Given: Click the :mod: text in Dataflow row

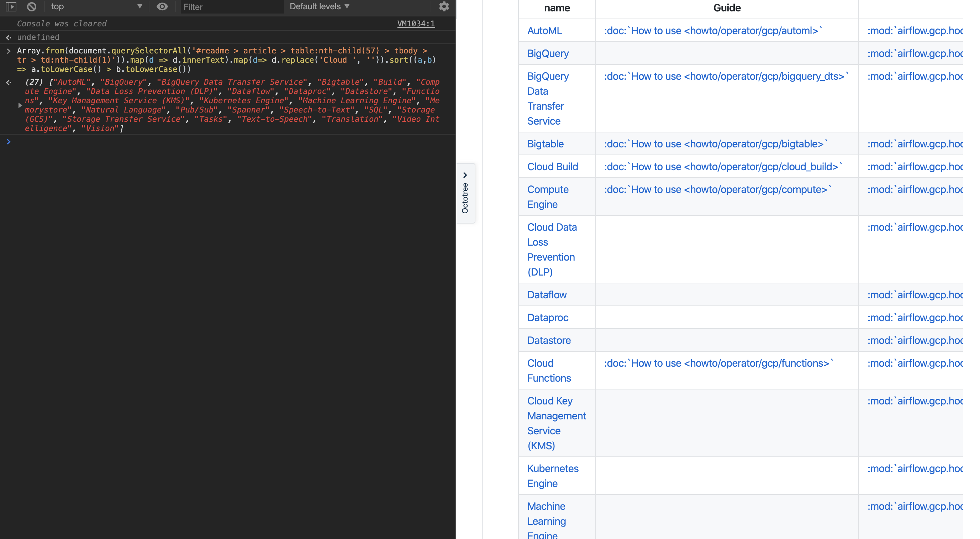Looking at the screenshot, I should tap(915, 295).
